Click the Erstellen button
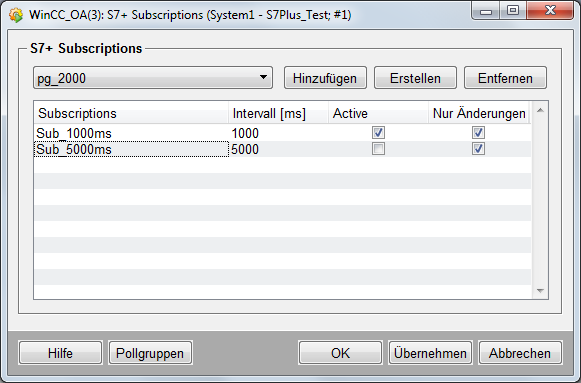 pyautogui.click(x=415, y=78)
